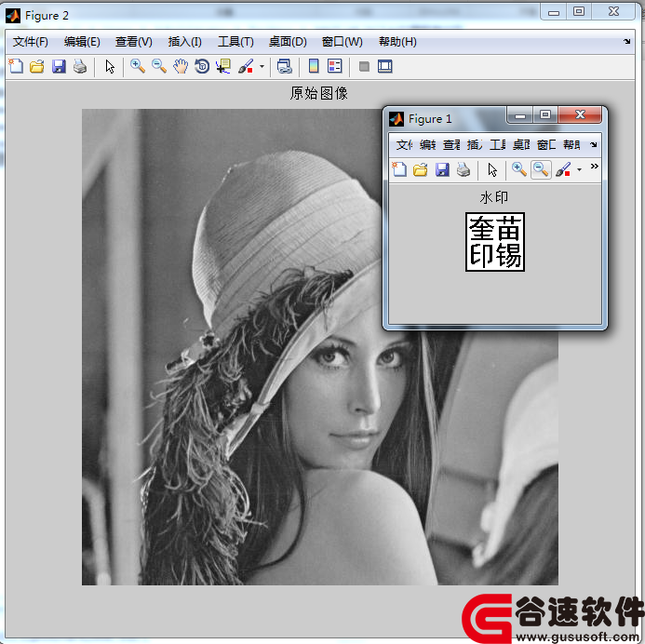Minimize the Figure 1 window
The height and width of the screenshot is (644, 645).
tap(520, 115)
